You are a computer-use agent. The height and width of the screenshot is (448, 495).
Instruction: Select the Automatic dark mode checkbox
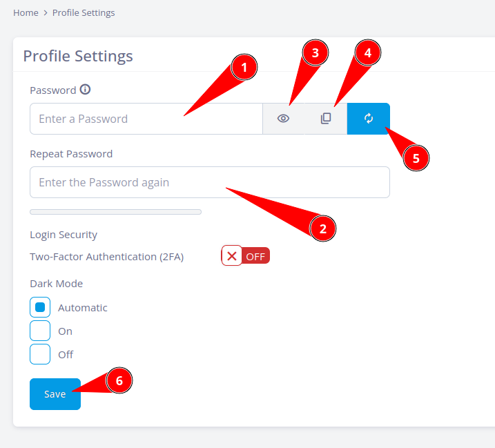(40, 307)
